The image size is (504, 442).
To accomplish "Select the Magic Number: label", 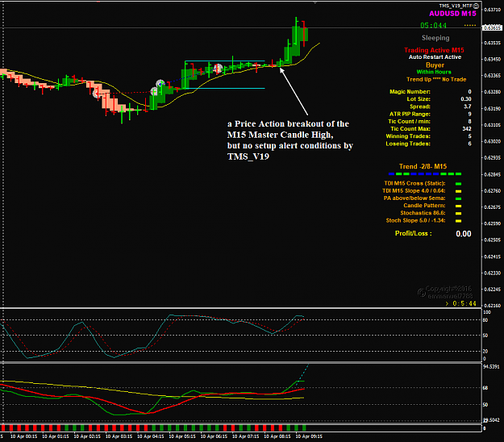I will pos(410,92).
